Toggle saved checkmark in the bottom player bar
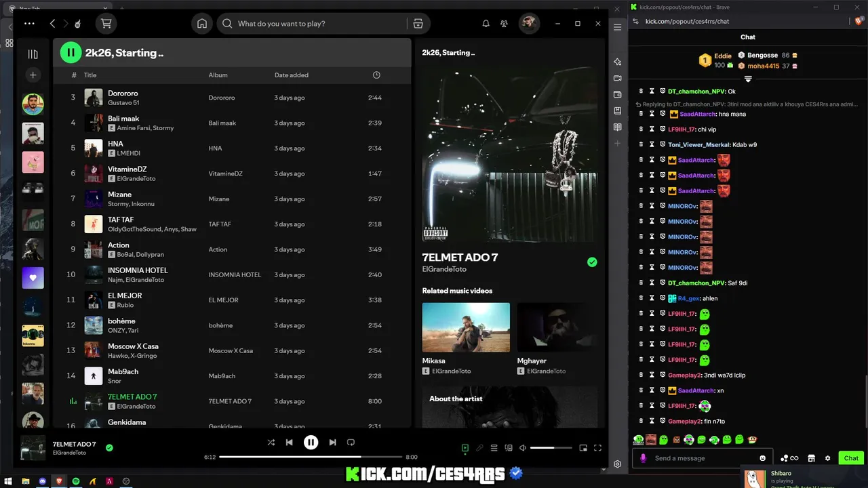Screen dimensions: 868x488 pyautogui.click(x=109, y=447)
